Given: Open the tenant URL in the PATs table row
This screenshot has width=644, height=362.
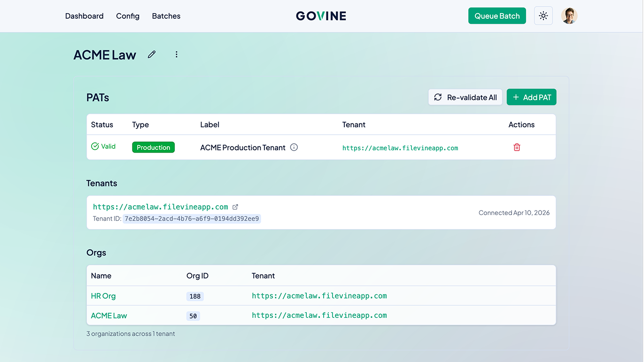Looking at the screenshot, I should point(400,148).
